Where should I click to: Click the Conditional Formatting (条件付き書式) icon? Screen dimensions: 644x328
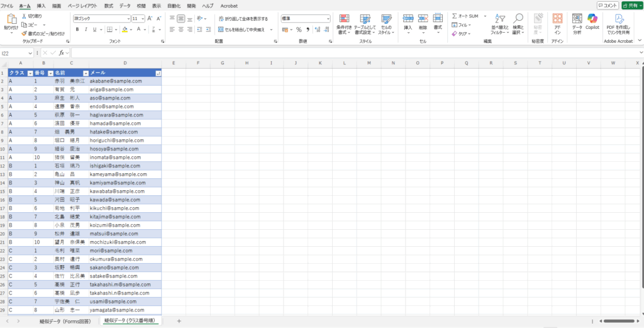[x=344, y=18]
